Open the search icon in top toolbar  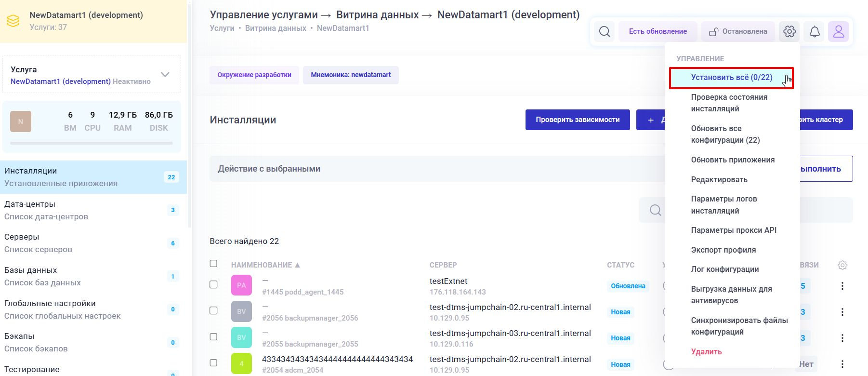pyautogui.click(x=605, y=32)
